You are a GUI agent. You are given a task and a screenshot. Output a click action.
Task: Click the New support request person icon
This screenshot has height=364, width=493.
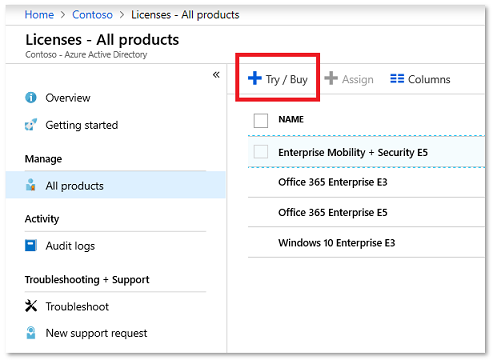[31, 333]
